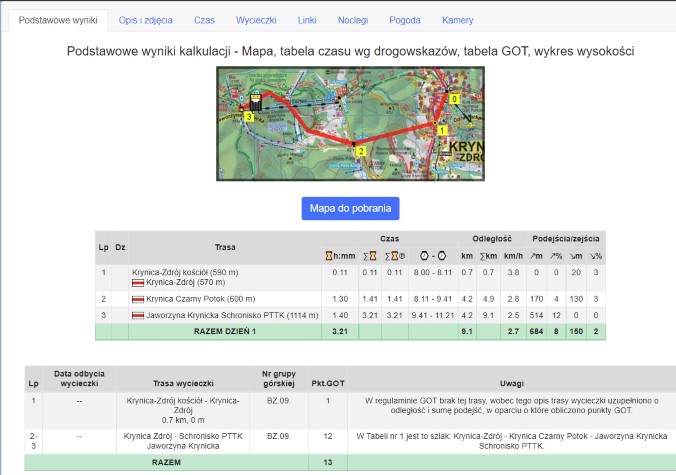Click time range 9.41 - 11.21
The image size is (676, 475).
[433, 316]
